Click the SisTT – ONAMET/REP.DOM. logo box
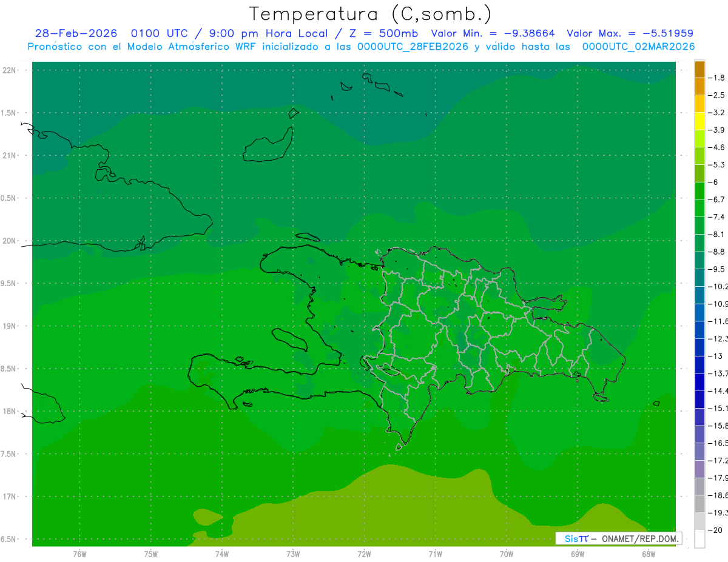Viewport: 728px width, 562px height. pos(619,538)
